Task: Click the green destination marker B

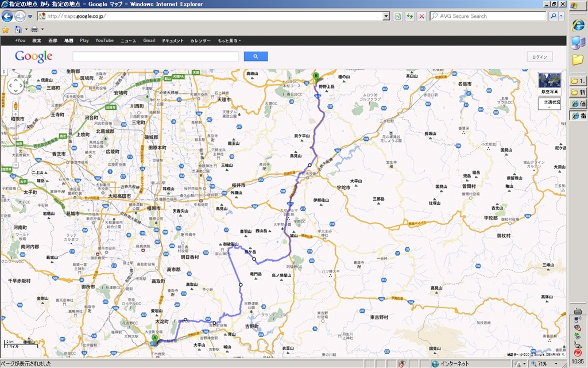Action: pyautogui.click(x=316, y=78)
